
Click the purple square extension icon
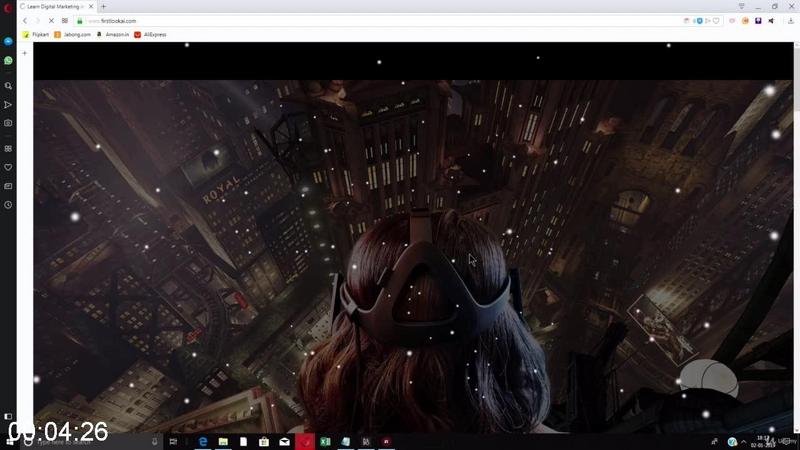point(758,21)
